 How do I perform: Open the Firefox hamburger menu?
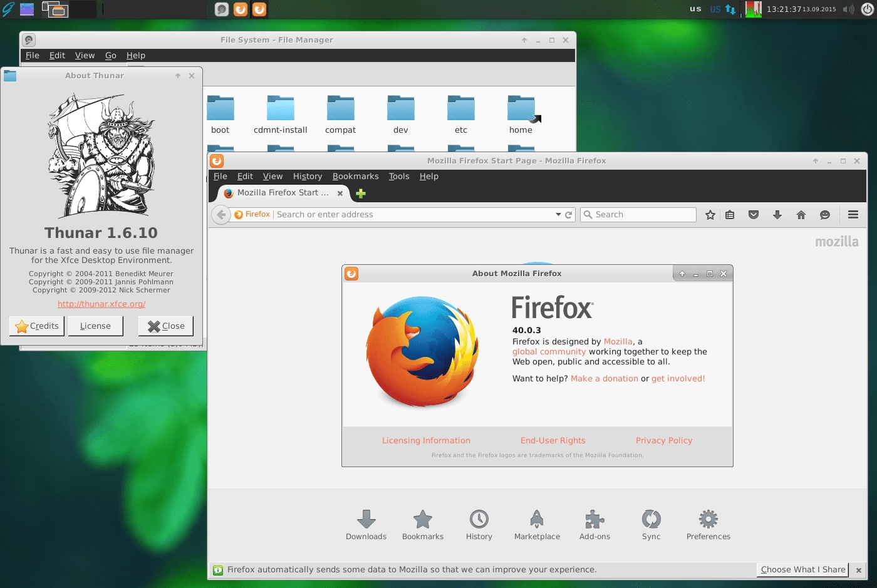pos(853,215)
